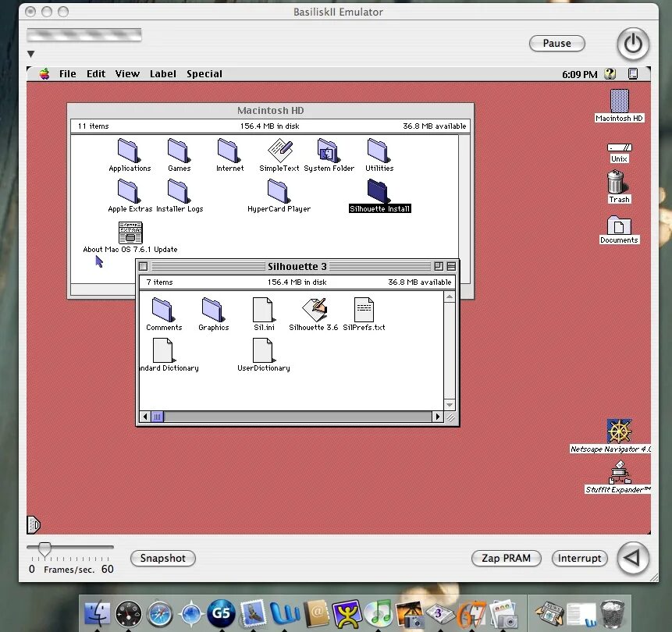Open Finder from the Dock
The image size is (672, 632).
tap(98, 614)
